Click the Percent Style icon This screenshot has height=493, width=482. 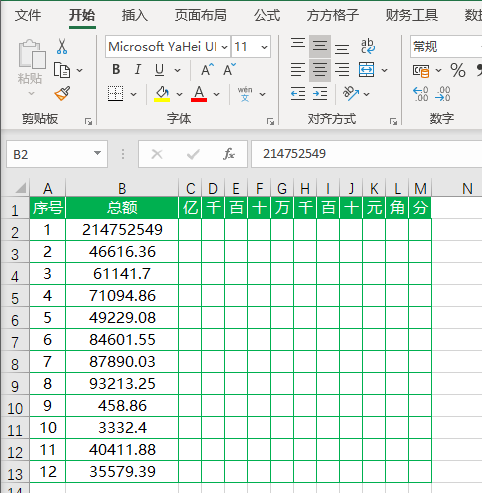pos(458,70)
